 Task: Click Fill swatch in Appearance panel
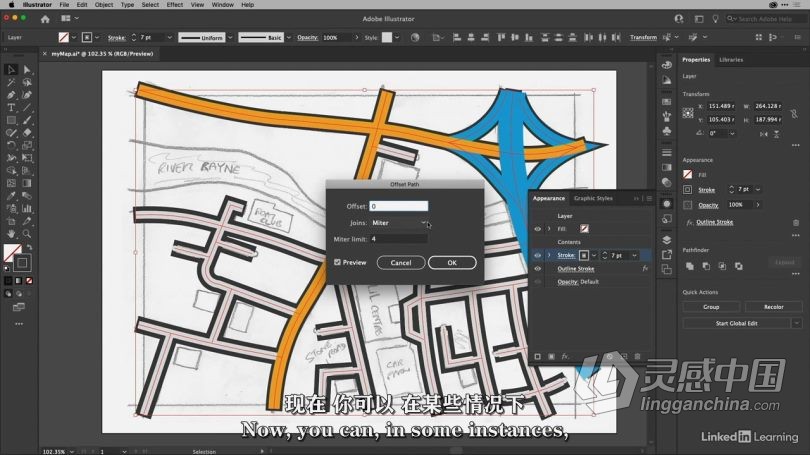coord(584,229)
